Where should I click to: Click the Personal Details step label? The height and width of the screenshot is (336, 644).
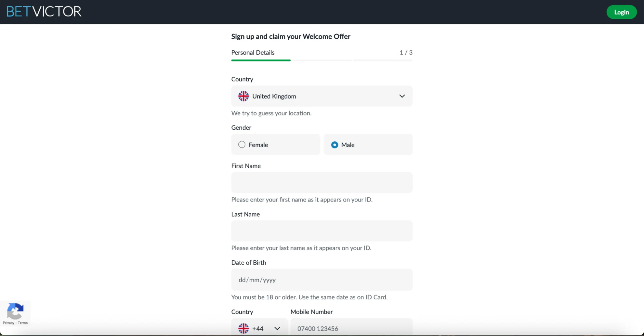pos(253,52)
